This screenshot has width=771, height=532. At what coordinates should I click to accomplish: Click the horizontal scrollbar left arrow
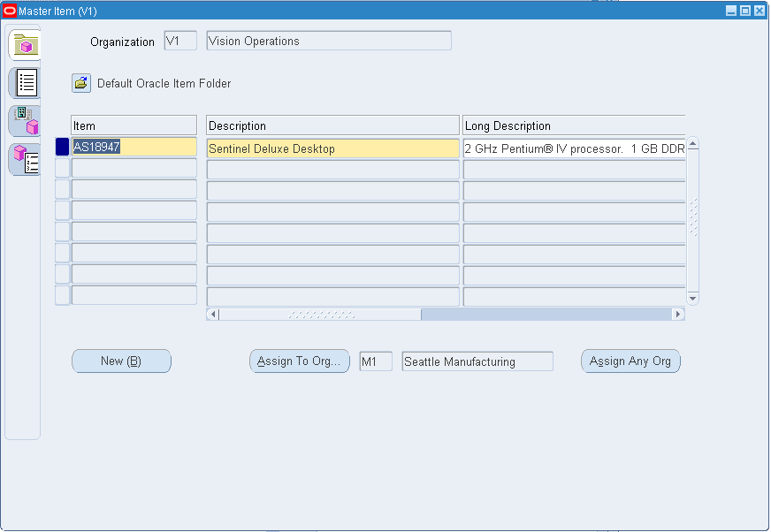(212, 315)
